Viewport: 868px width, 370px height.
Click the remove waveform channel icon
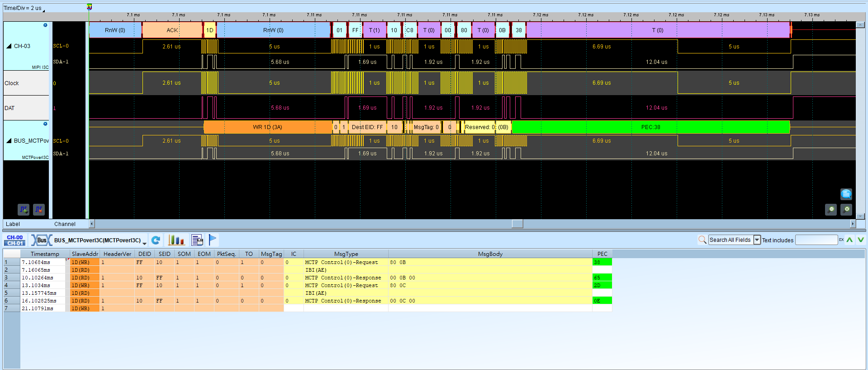pos(39,210)
